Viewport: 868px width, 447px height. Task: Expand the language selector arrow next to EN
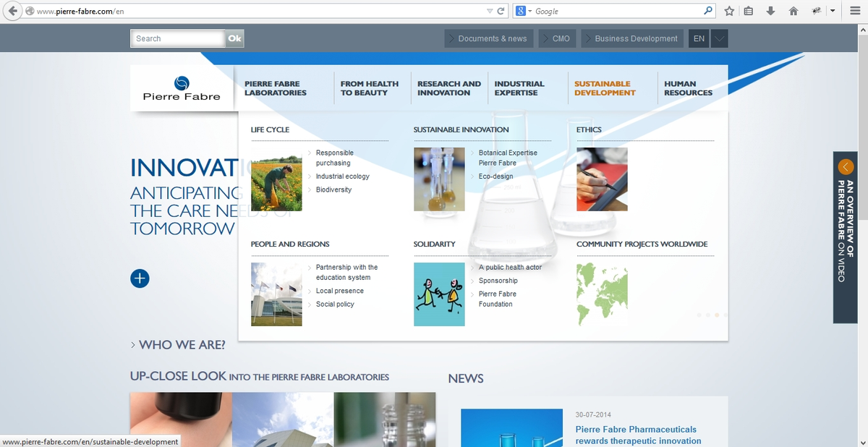pyautogui.click(x=719, y=38)
